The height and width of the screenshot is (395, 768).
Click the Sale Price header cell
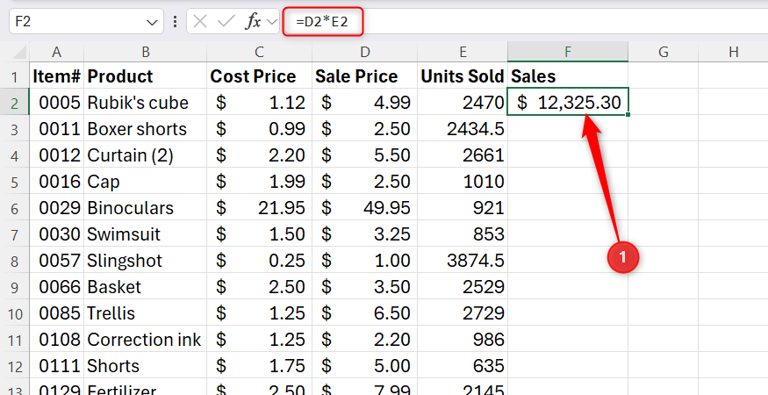[364, 76]
